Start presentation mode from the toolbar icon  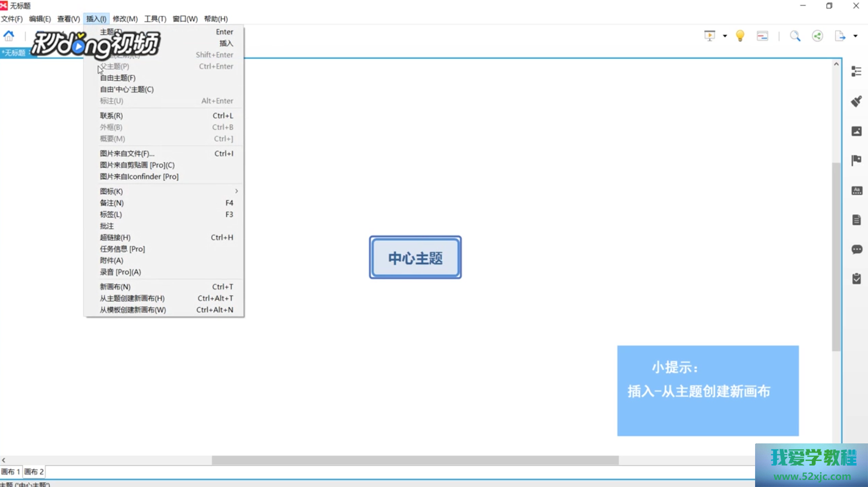pyautogui.click(x=709, y=36)
